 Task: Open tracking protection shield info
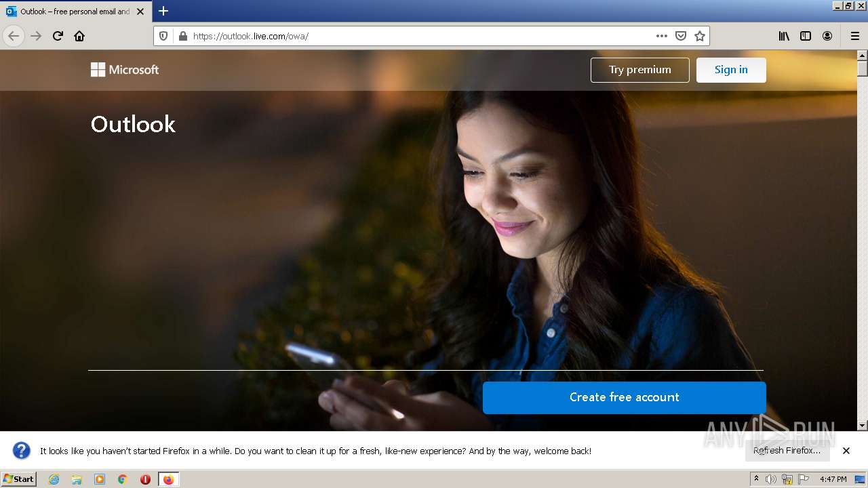(163, 36)
